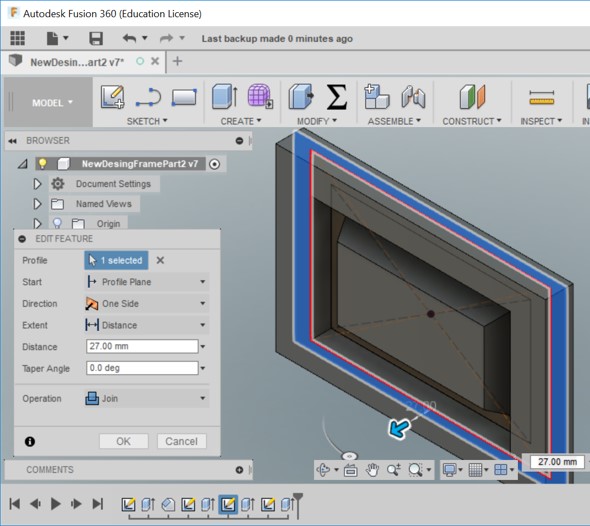Open Display Settings monitor icon
590x526 pixels.
pyautogui.click(x=450, y=470)
